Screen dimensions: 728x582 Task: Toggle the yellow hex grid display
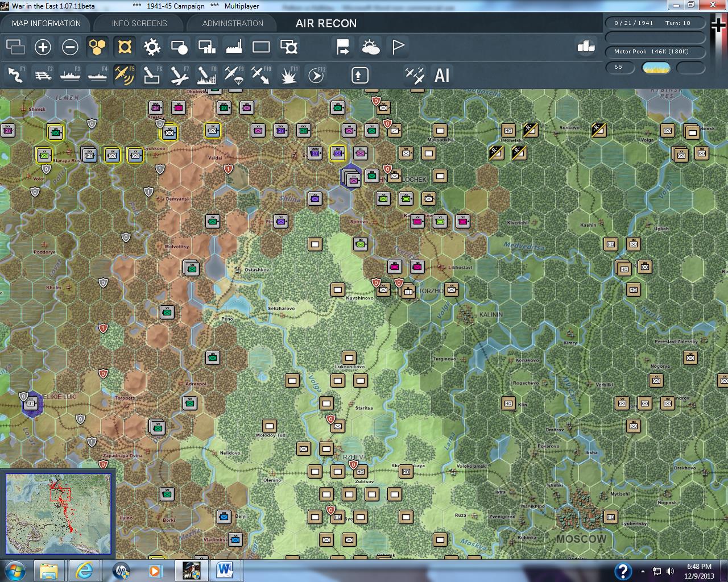(x=97, y=47)
